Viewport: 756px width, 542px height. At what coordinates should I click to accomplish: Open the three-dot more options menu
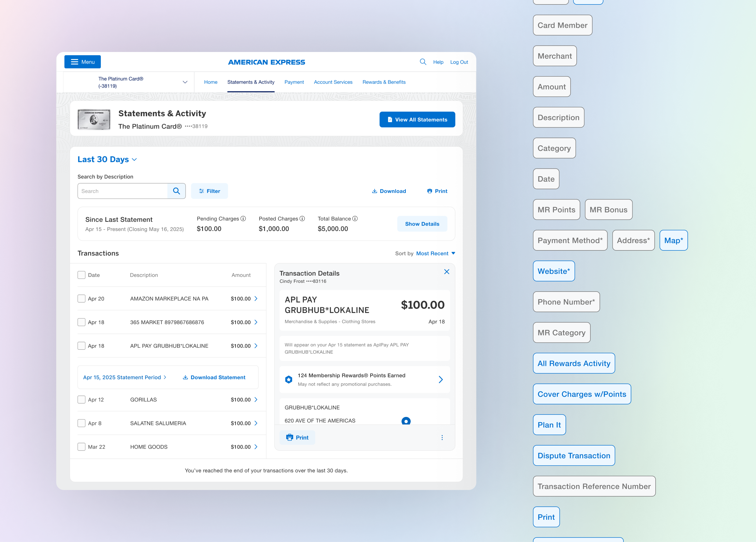click(x=442, y=437)
